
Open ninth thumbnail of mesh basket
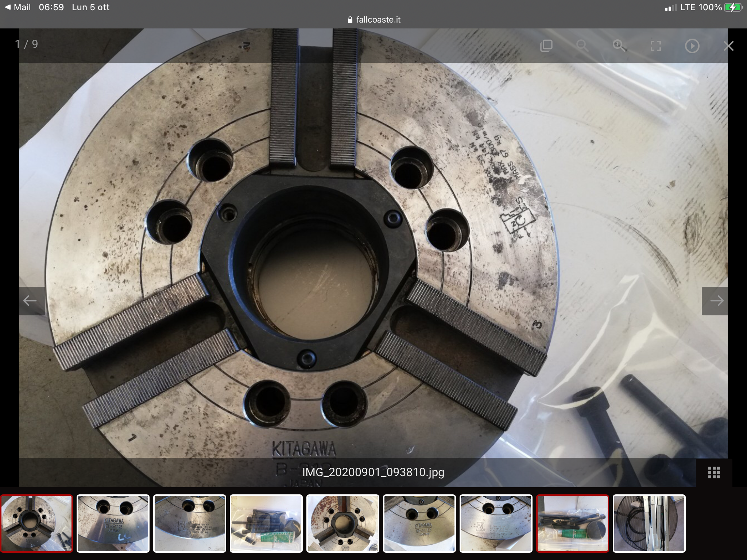point(649,523)
